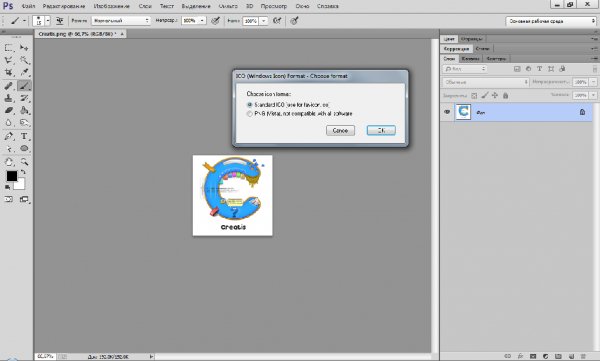
Task: Toggle lock position icon
Action: [x=495, y=96]
